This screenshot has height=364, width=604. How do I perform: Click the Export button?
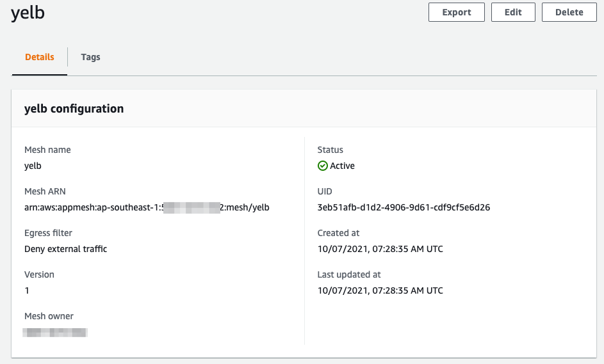[x=456, y=12]
